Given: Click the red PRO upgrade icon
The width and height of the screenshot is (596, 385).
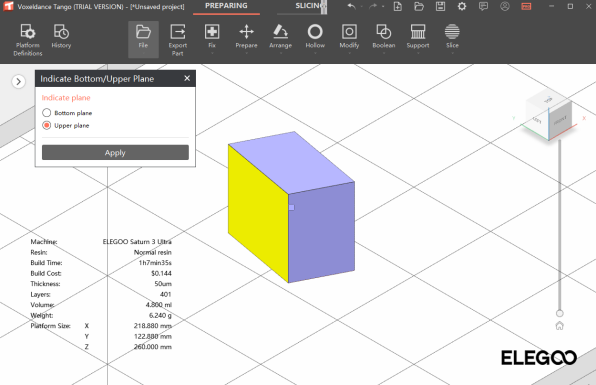Looking at the screenshot, I should (x=526, y=6).
